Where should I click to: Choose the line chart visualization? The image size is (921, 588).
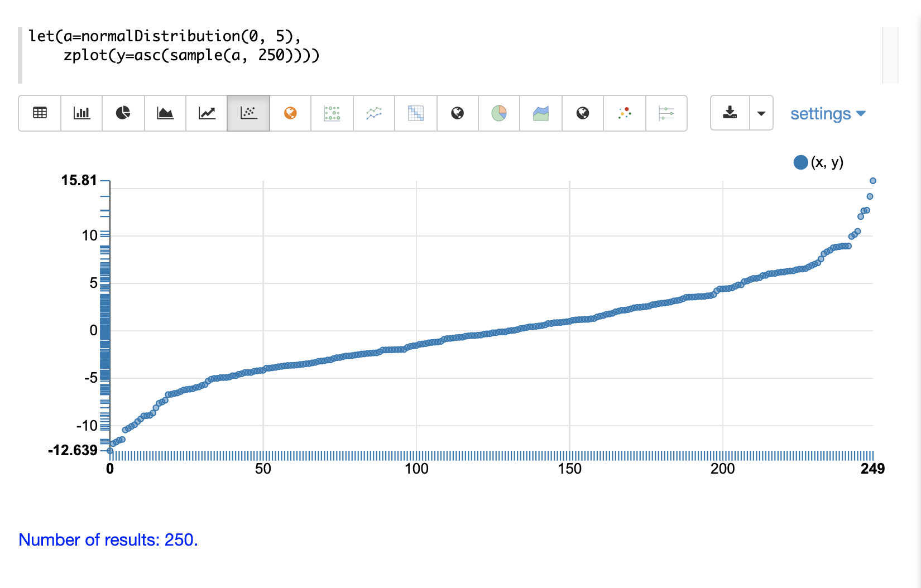pos(207,113)
